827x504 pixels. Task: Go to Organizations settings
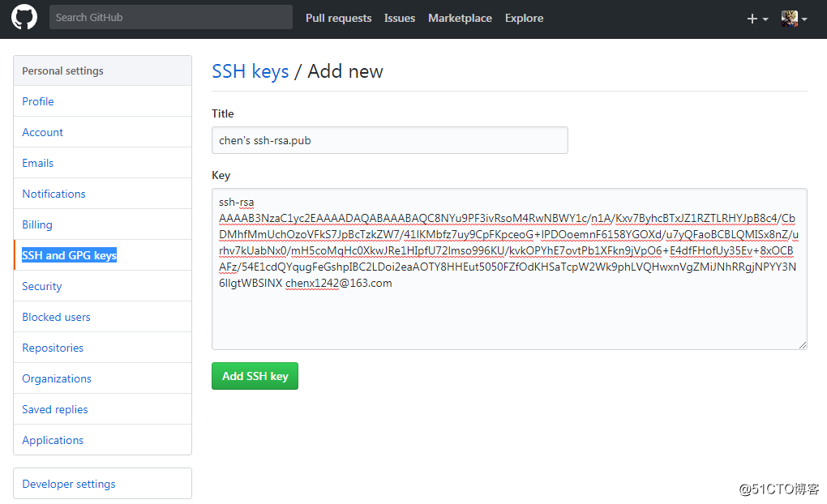[102, 378]
